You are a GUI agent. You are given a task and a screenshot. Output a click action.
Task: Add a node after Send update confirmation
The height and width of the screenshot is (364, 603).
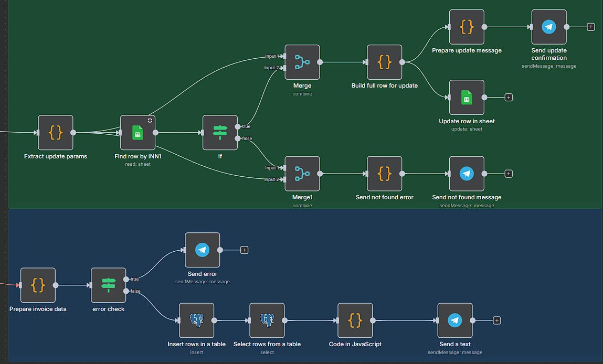click(591, 27)
